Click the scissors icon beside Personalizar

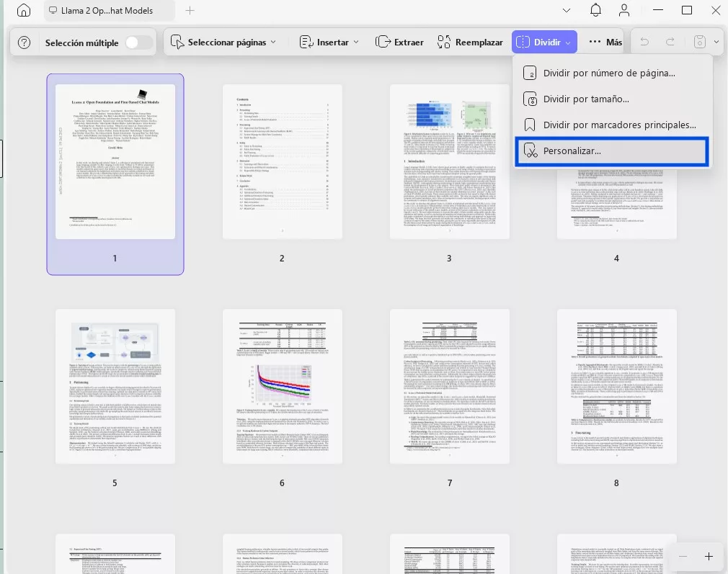click(x=530, y=151)
